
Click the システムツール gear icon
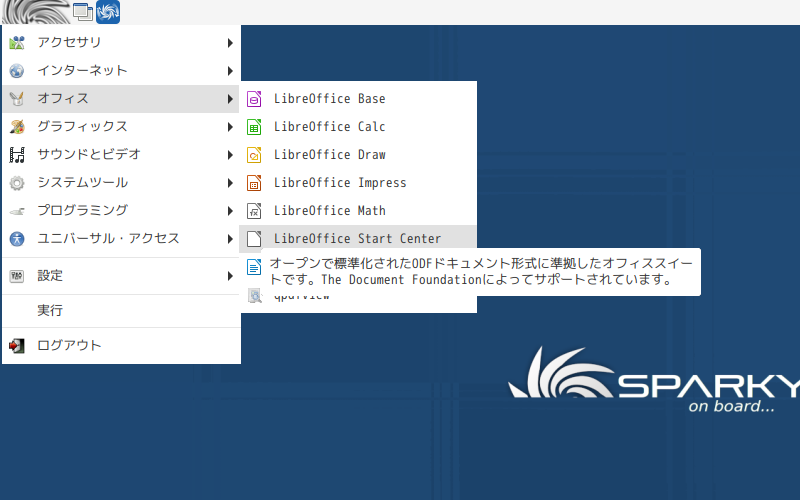pos(17,183)
